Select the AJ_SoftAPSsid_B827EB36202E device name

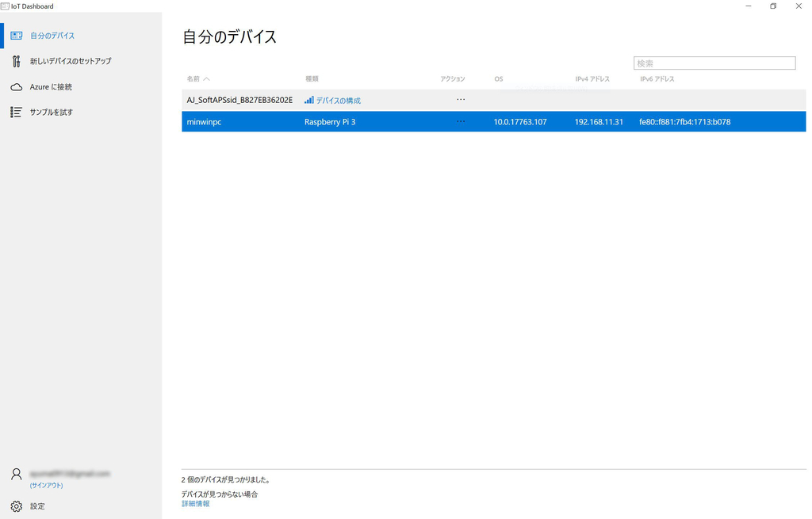point(239,100)
